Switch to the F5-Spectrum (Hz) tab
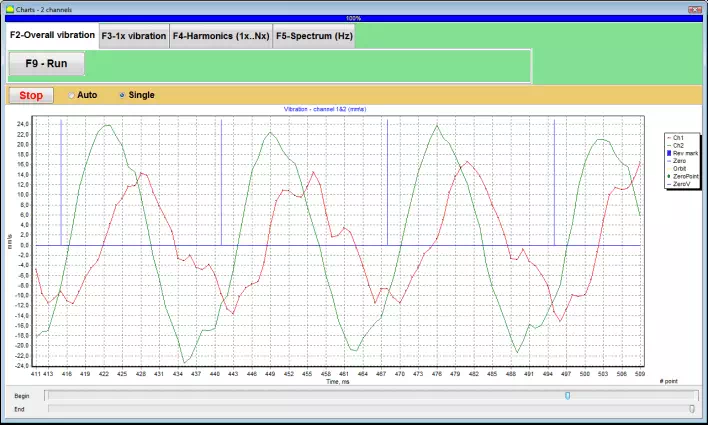 tap(314, 36)
